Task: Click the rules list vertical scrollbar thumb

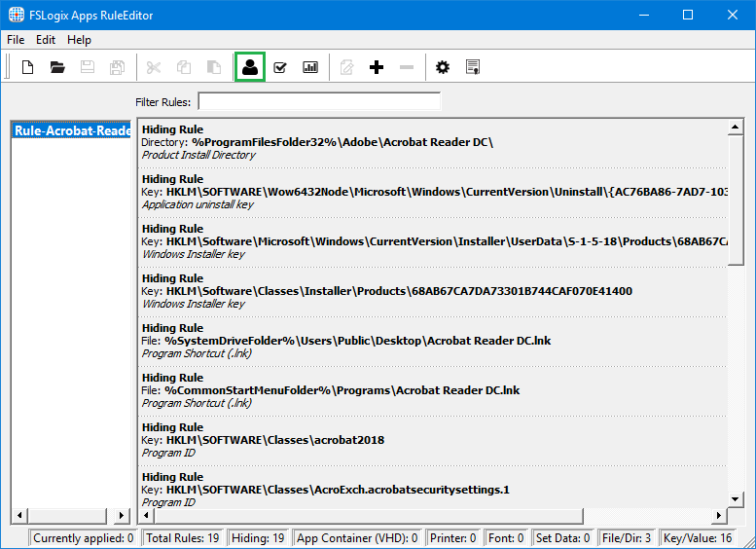Action: (736, 201)
